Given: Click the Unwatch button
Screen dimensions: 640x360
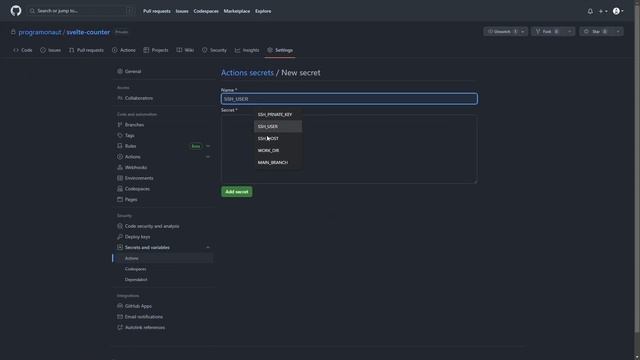Looking at the screenshot, I should (502, 31).
